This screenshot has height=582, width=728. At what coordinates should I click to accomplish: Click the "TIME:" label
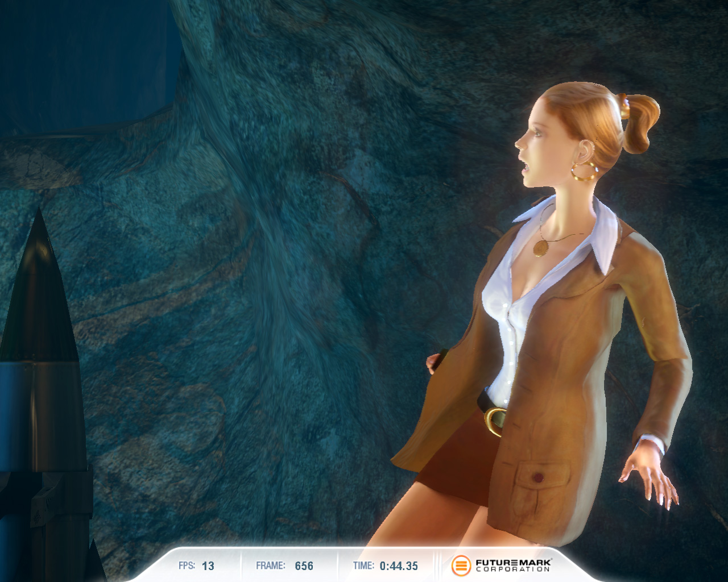tap(363, 566)
